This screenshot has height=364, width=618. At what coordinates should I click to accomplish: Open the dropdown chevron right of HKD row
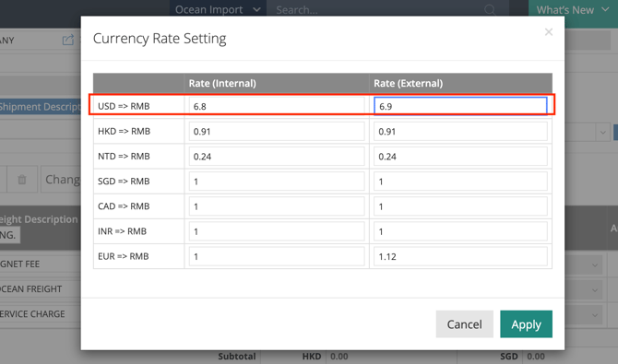pos(602,133)
